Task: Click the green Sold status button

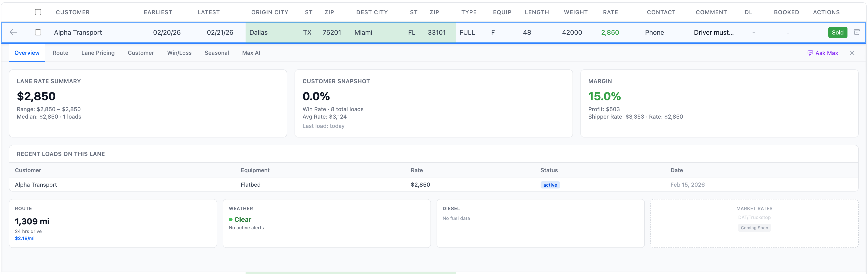Action: 838,32
